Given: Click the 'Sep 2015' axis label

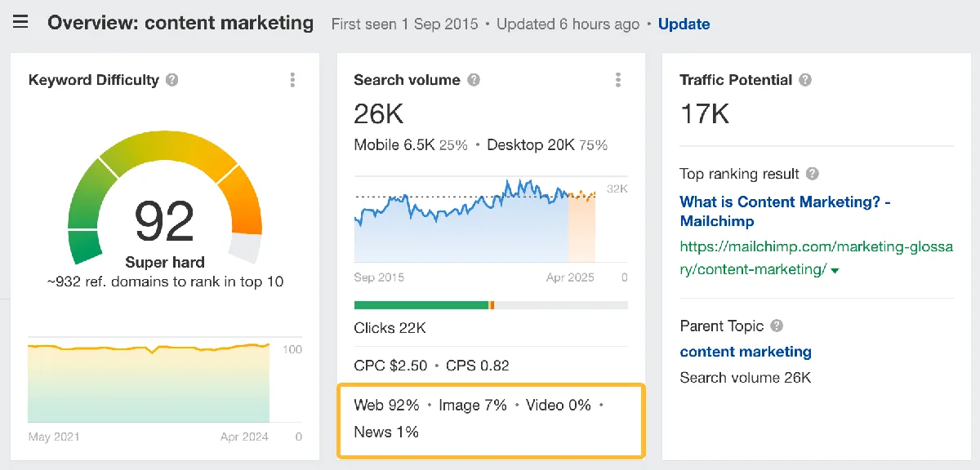Looking at the screenshot, I should tap(378, 277).
